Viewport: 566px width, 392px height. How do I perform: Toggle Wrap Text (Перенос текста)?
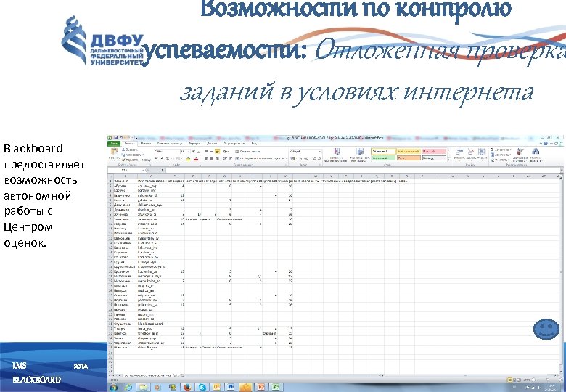coord(247,151)
